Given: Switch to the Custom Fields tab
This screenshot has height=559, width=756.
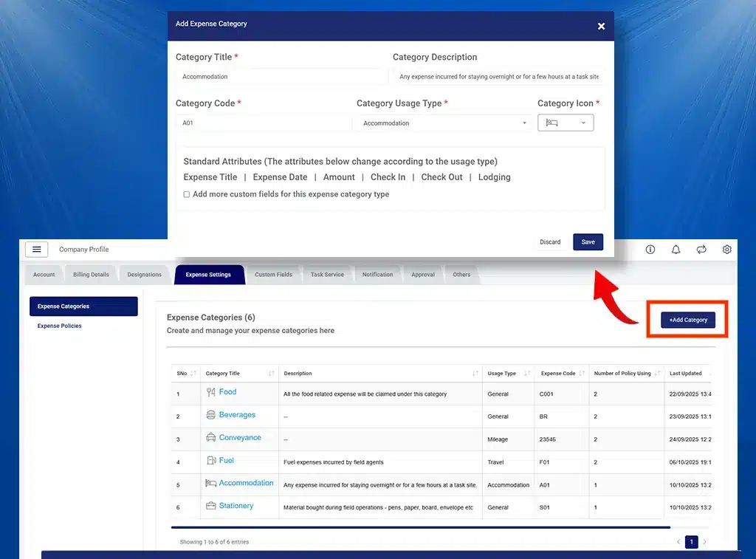Looking at the screenshot, I should tap(274, 274).
